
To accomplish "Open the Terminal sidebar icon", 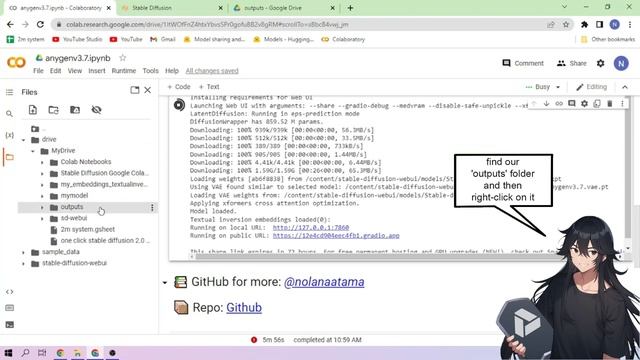I will point(9,324).
